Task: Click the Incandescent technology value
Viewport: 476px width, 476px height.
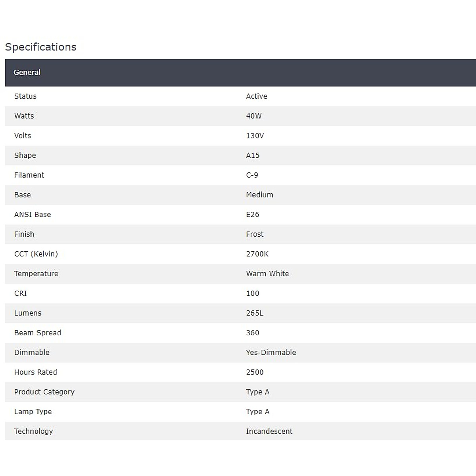Action: (x=269, y=431)
